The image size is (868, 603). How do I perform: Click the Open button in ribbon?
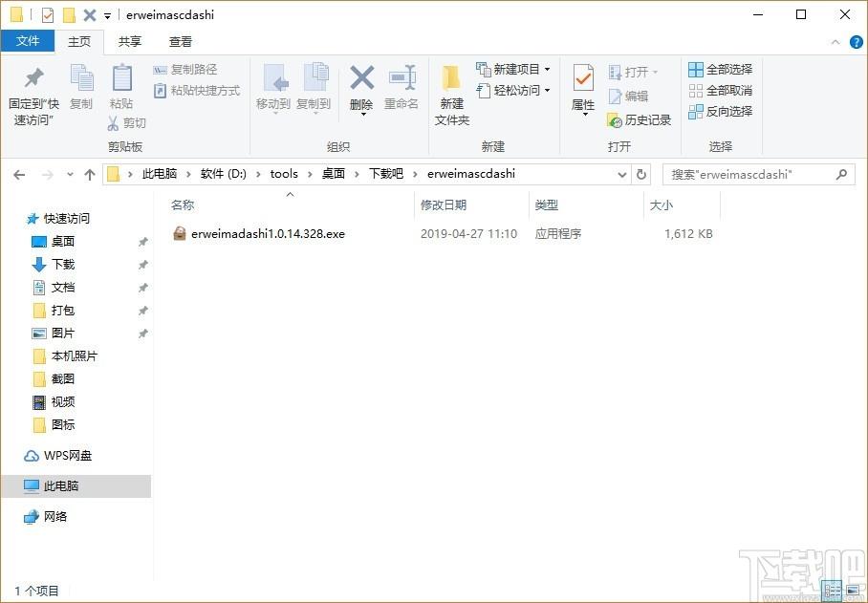pyautogui.click(x=633, y=72)
